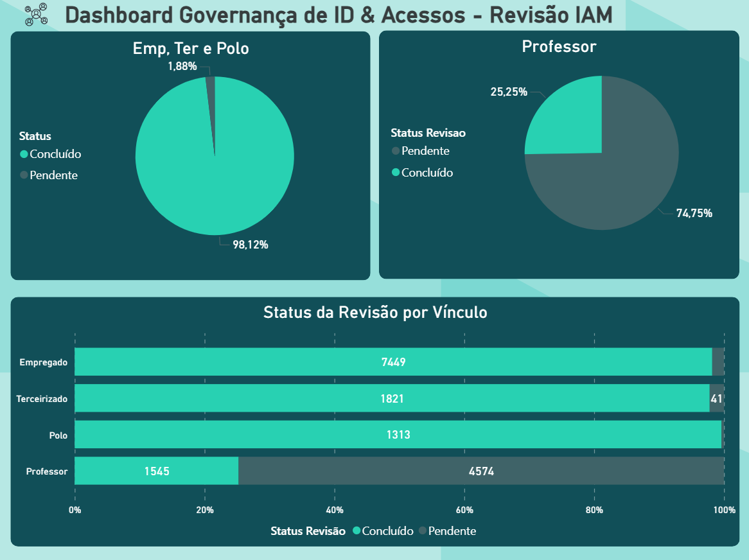
Task: Click the 98,12% data label
Action: point(251,245)
